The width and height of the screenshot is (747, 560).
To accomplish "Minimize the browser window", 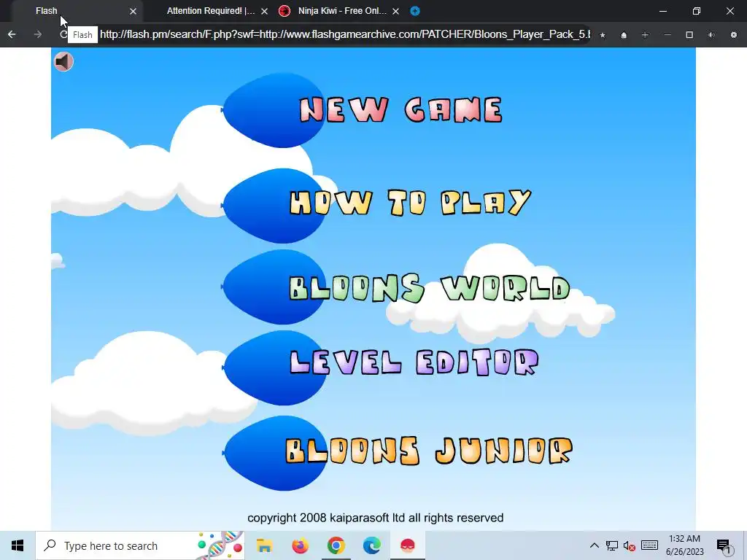I will [663, 11].
